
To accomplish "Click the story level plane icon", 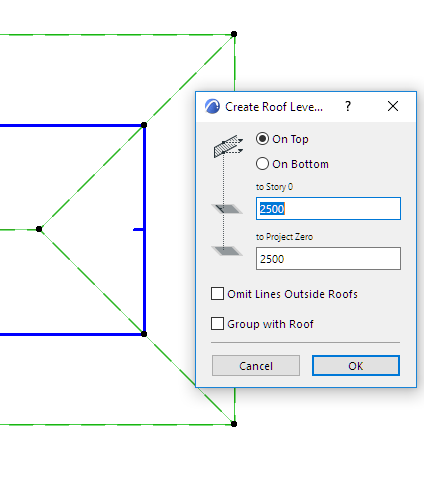I will (227, 209).
